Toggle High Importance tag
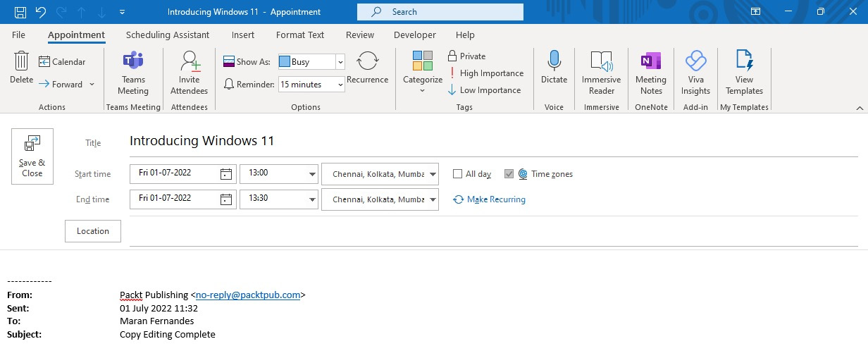The image size is (868, 358). click(486, 73)
